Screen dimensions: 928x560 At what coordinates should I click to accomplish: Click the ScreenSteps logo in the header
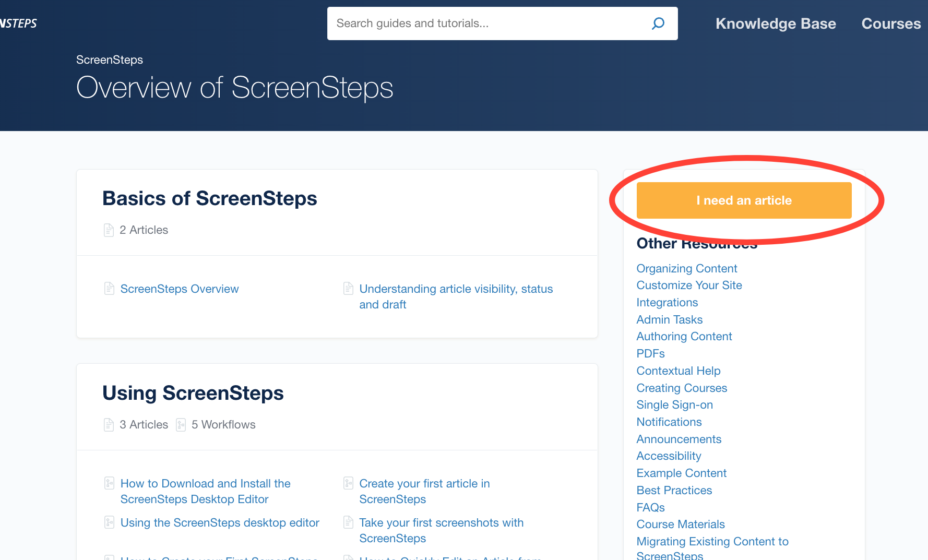click(19, 23)
